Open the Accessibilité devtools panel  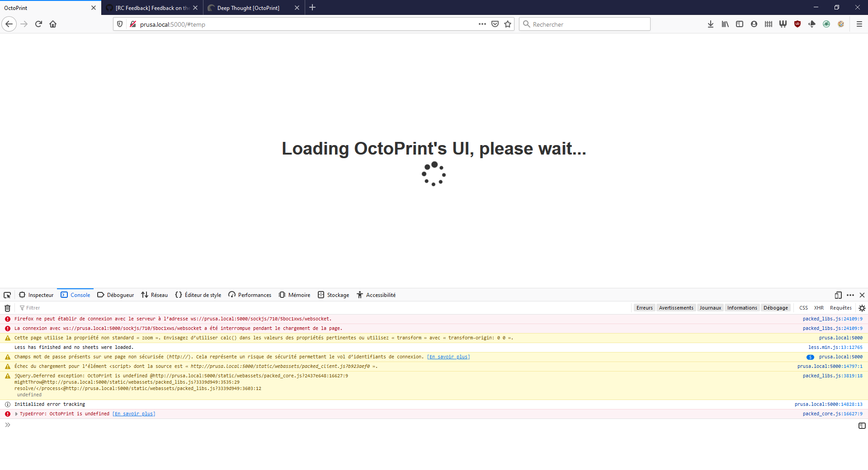[376, 295]
